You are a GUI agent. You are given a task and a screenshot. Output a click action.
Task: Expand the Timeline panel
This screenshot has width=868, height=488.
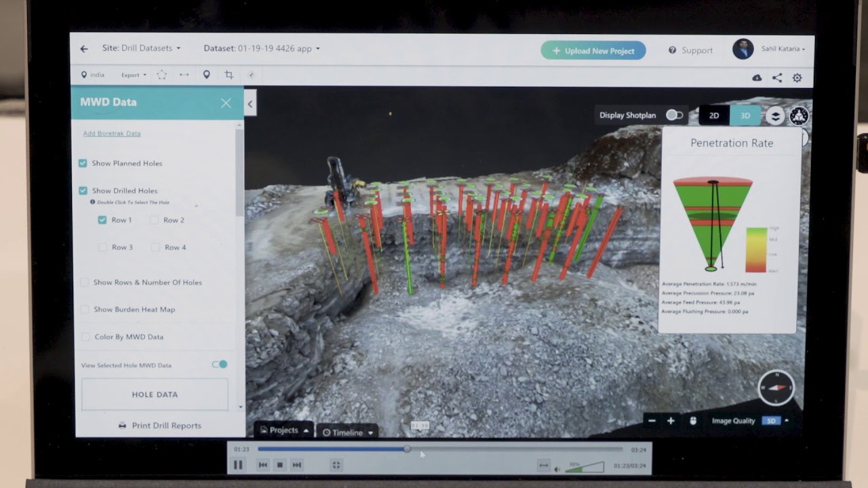click(348, 432)
